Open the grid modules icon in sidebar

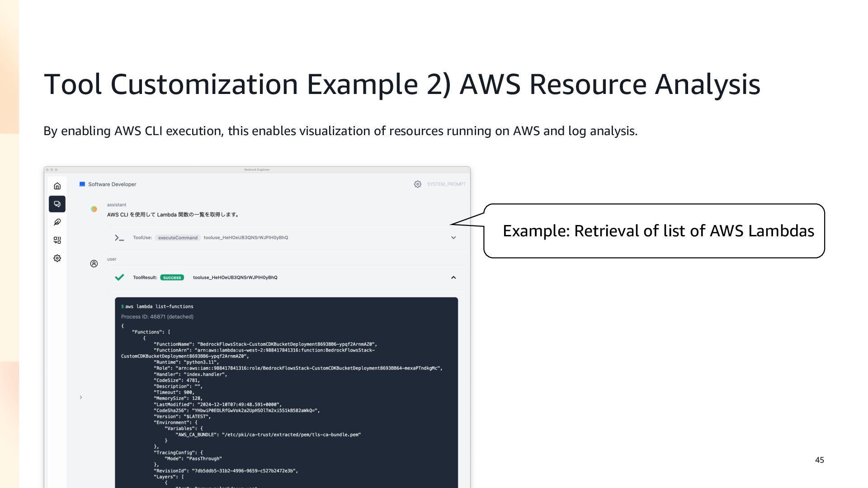(57, 240)
